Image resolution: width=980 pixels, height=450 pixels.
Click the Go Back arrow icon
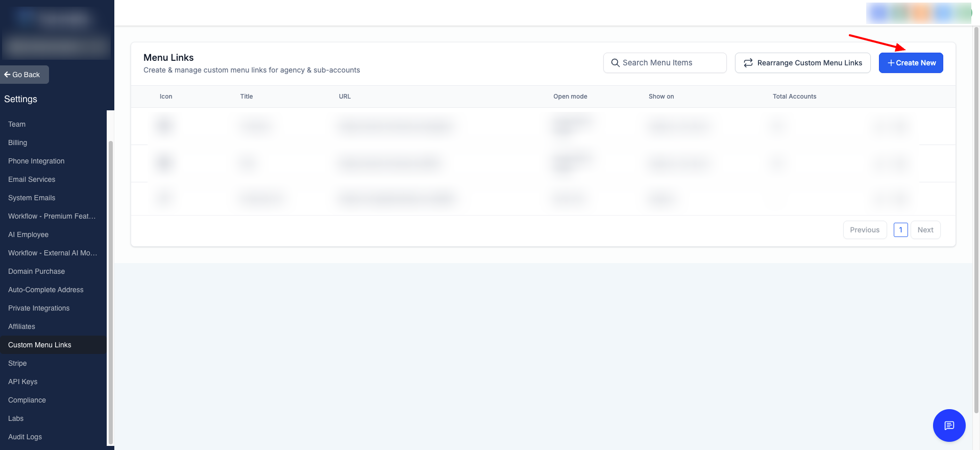click(7, 75)
